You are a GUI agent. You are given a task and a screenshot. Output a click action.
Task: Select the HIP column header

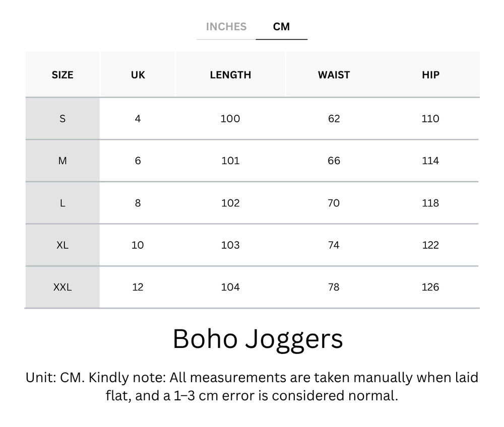[429, 75]
